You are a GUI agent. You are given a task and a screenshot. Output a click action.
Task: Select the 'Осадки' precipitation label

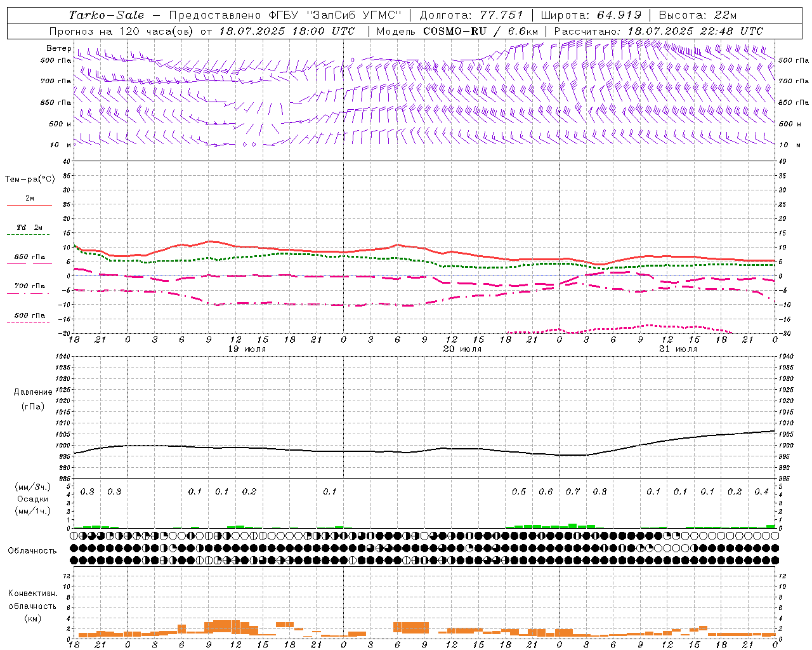33,500
